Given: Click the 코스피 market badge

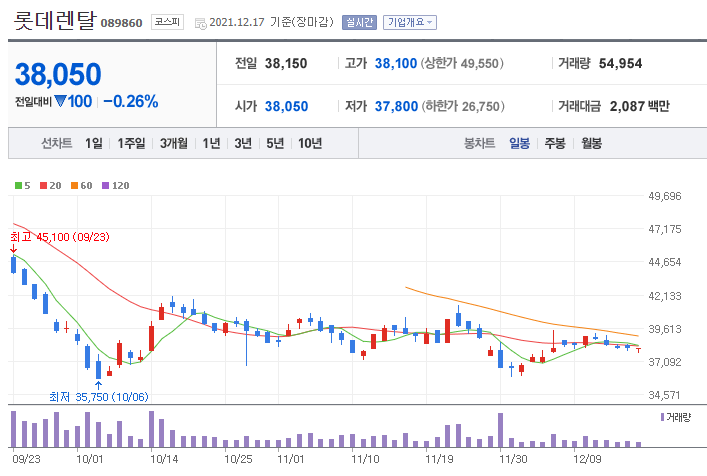Looking at the screenshot, I should 167,22.
